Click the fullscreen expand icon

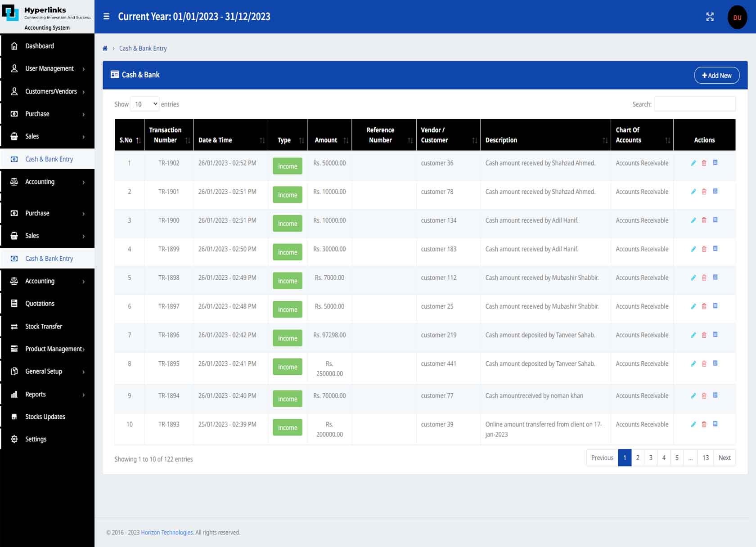click(710, 17)
